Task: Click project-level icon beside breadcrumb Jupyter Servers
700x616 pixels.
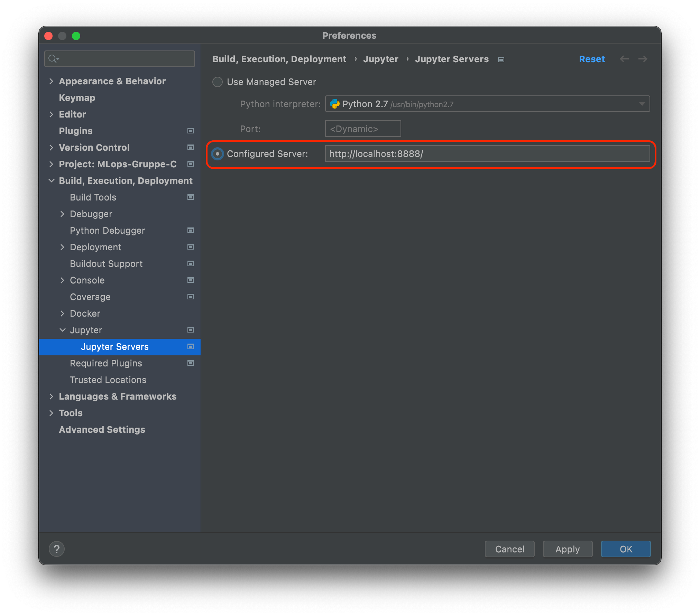Action: click(x=501, y=59)
